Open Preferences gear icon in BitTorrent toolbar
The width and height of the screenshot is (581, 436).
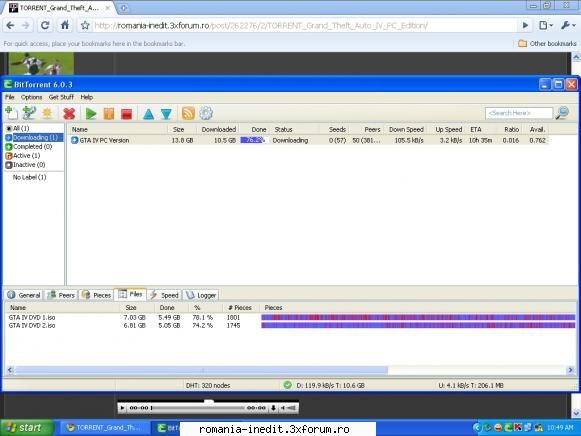click(x=206, y=113)
